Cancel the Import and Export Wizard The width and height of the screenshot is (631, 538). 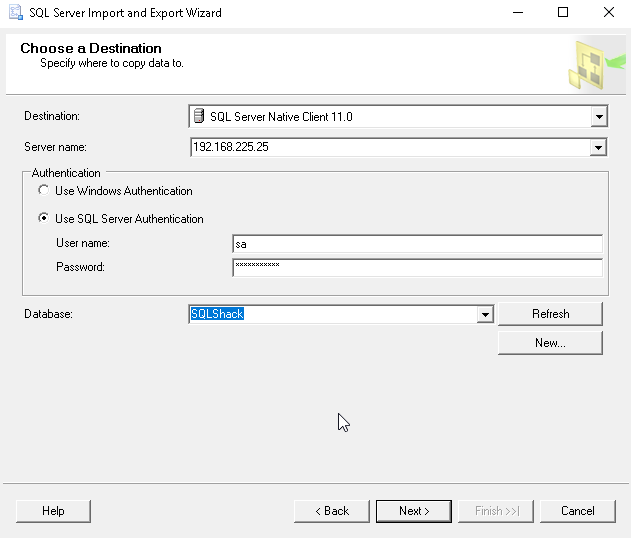tap(577, 511)
